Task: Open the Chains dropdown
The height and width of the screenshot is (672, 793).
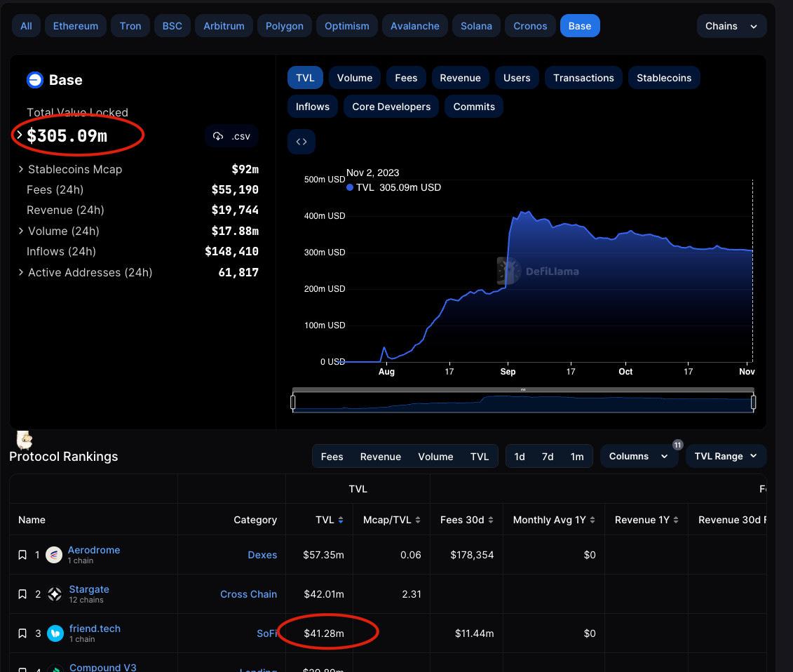Action: pos(732,26)
